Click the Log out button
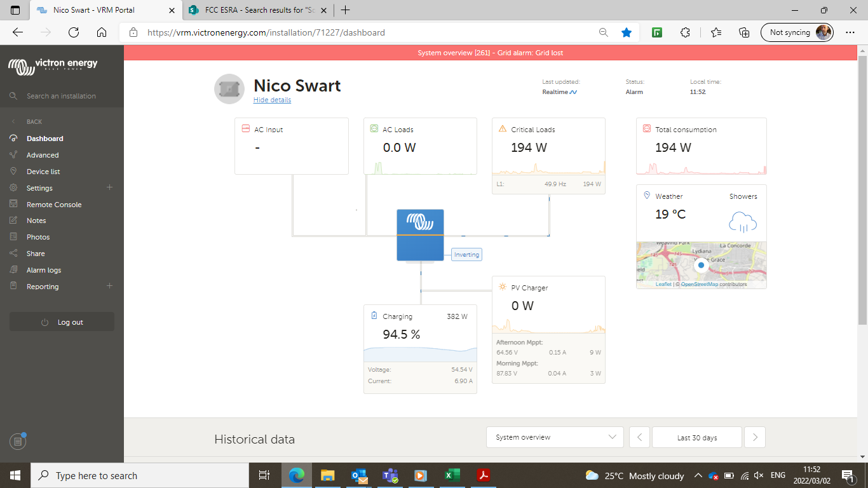Viewport: 868px width, 488px height. pyautogui.click(x=62, y=322)
